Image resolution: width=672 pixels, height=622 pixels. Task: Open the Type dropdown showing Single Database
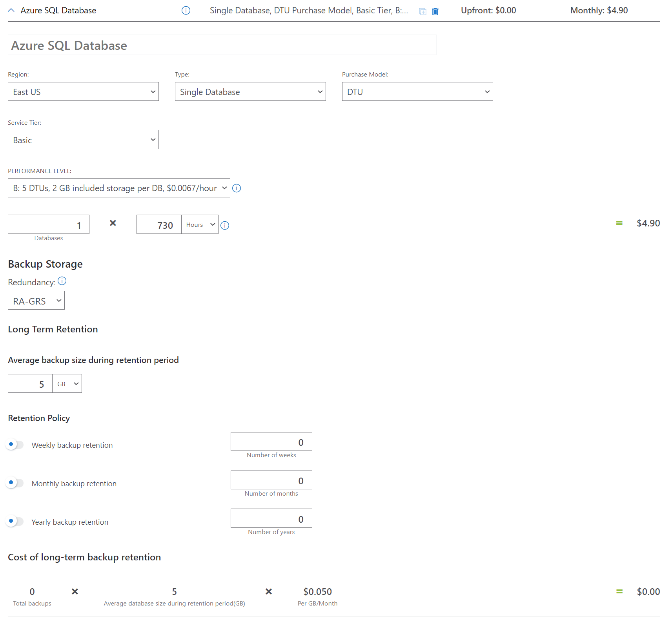(250, 91)
